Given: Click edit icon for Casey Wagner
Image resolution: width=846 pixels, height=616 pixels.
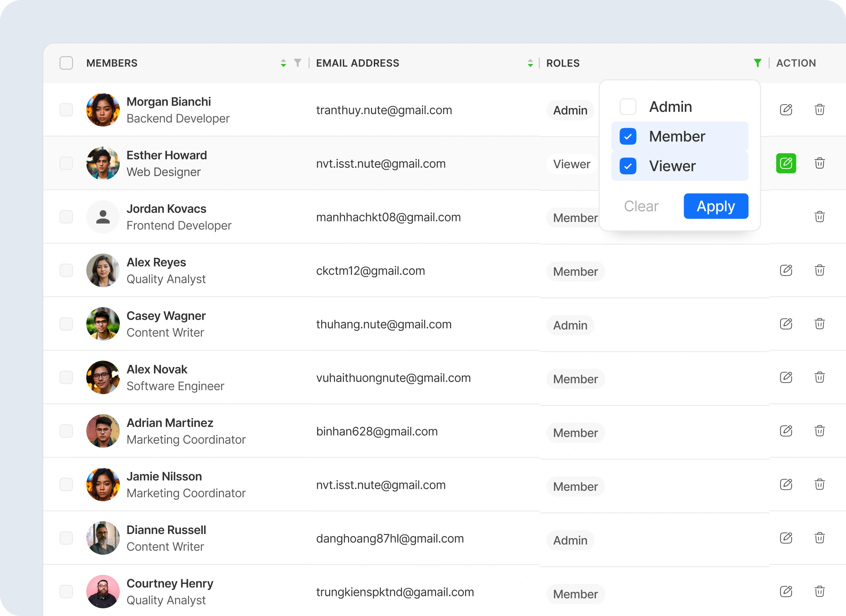Looking at the screenshot, I should [x=785, y=324].
